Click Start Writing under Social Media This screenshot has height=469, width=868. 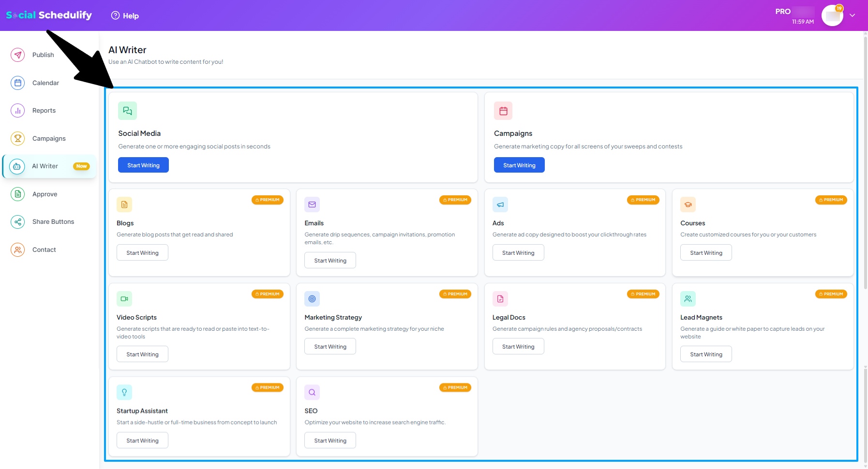click(143, 165)
